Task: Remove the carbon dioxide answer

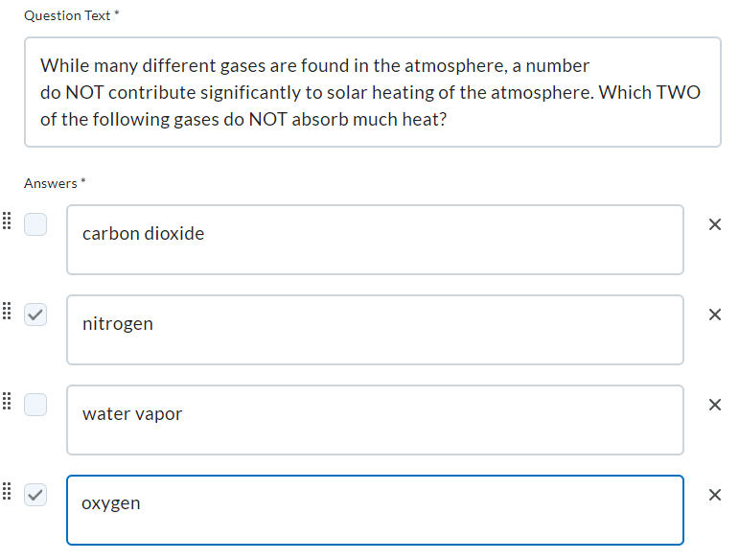Action: (714, 224)
